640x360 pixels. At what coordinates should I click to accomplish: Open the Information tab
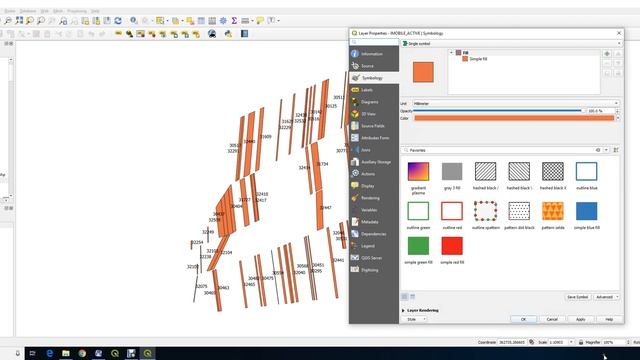pos(374,54)
